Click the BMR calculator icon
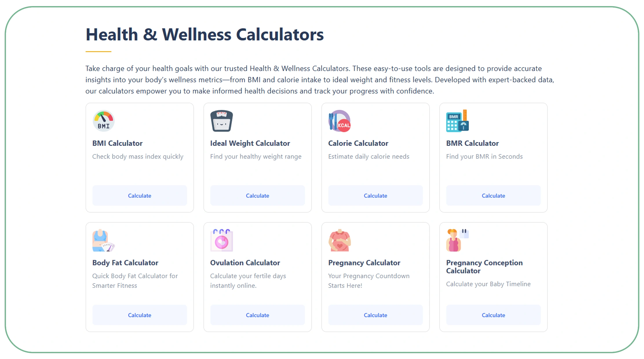Screen dimensions: 644x359 [x=457, y=121]
